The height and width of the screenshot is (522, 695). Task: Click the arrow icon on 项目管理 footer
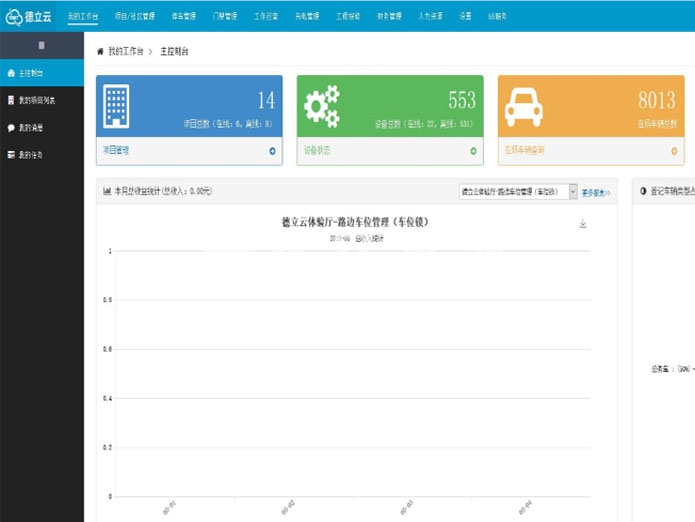[x=272, y=151]
